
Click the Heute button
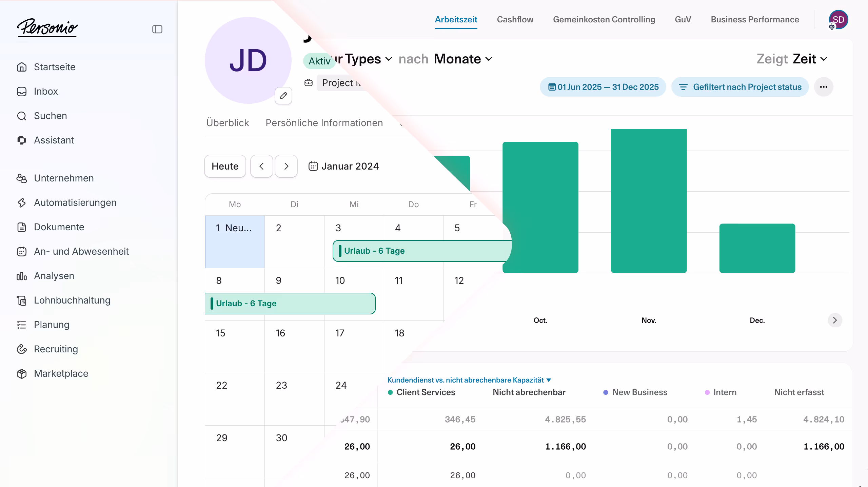tap(225, 166)
